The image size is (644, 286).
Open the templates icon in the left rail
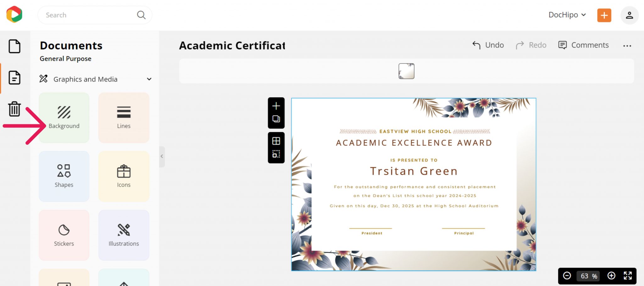pyautogui.click(x=15, y=78)
